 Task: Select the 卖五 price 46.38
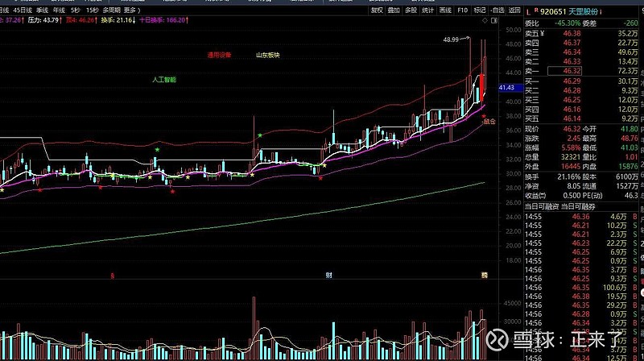coord(572,33)
